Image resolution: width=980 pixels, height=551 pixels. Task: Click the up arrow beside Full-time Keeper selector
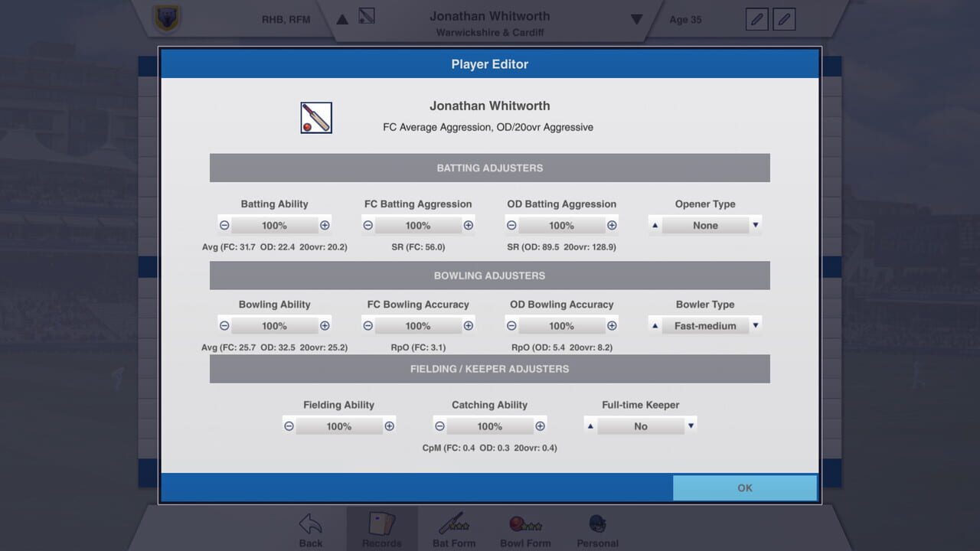pyautogui.click(x=590, y=425)
